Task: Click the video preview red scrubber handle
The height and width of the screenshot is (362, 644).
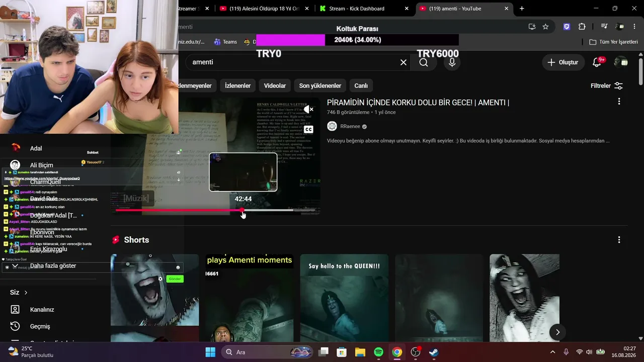Action: click(x=242, y=210)
